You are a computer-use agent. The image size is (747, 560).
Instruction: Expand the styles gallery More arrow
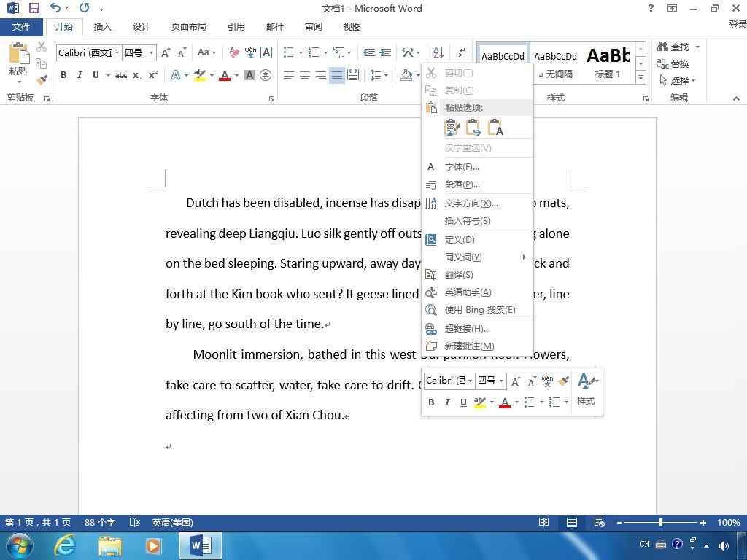(640, 77)
